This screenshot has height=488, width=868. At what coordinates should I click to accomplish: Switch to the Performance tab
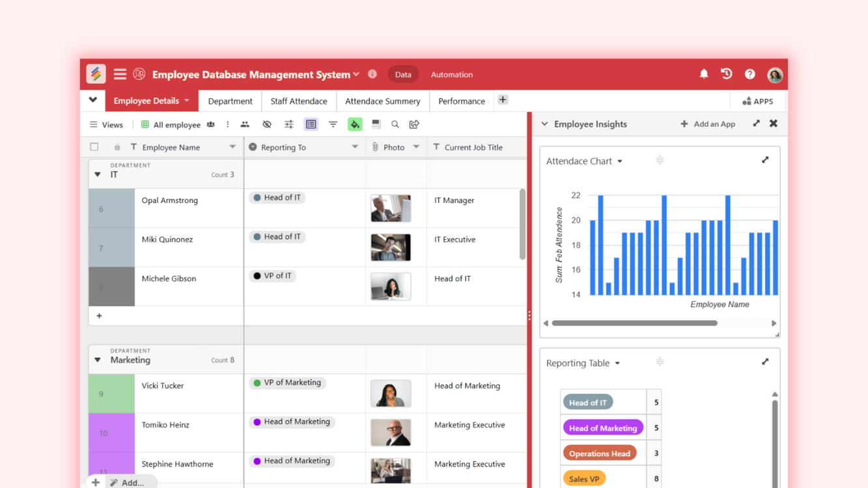click(461, 101)
